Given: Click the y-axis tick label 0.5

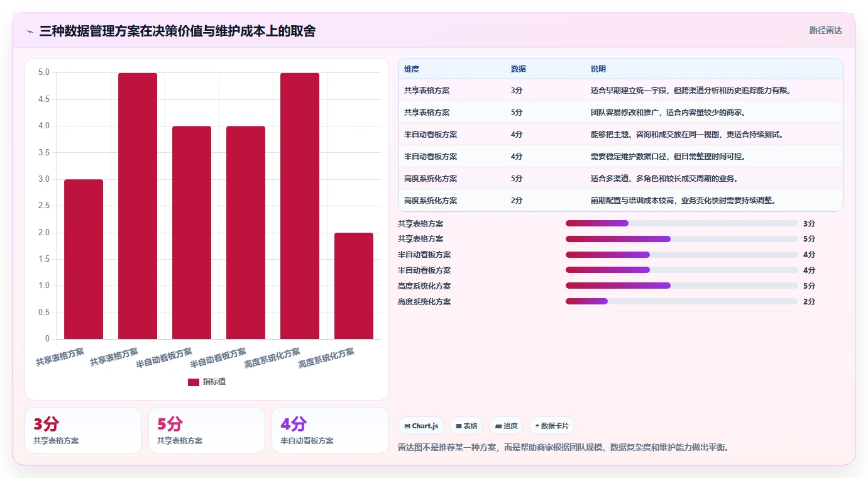Looking at the screenshot, I should coord(44,313).
